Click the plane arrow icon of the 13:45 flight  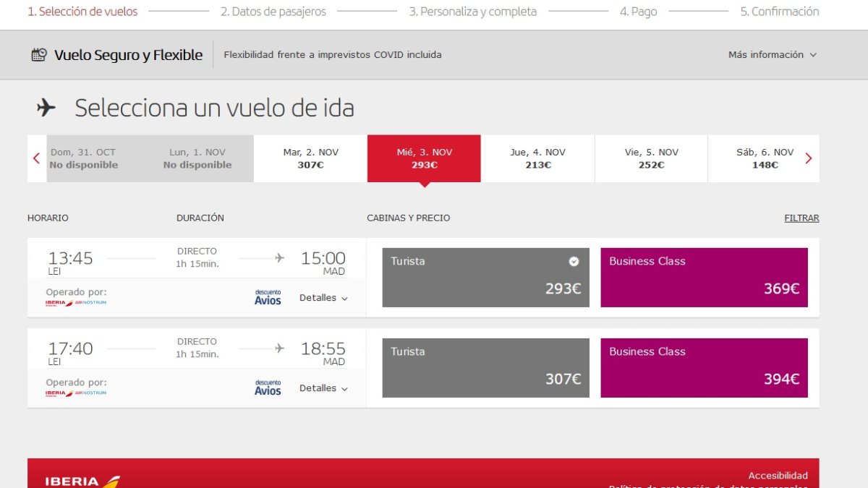click(279, 258)
